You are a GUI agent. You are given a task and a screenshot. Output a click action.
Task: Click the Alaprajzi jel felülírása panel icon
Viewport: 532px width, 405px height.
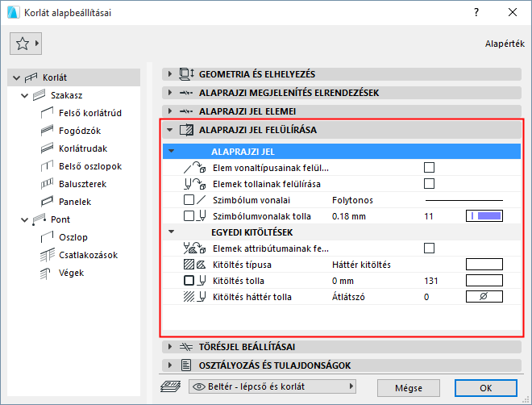pos(187,130)
